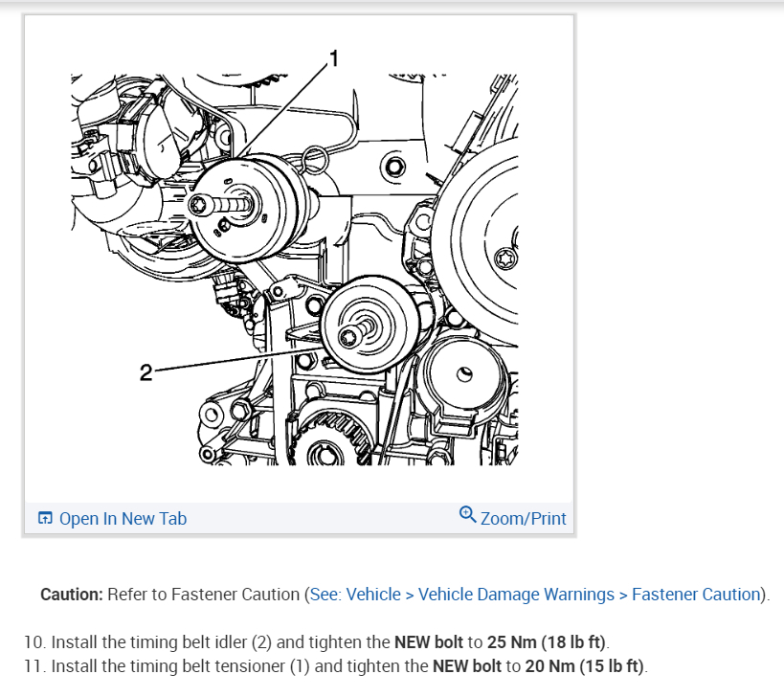This screenshot has height=697, width=784.
Task: Click the Open In New Tab icon
Action: point(45,518)
